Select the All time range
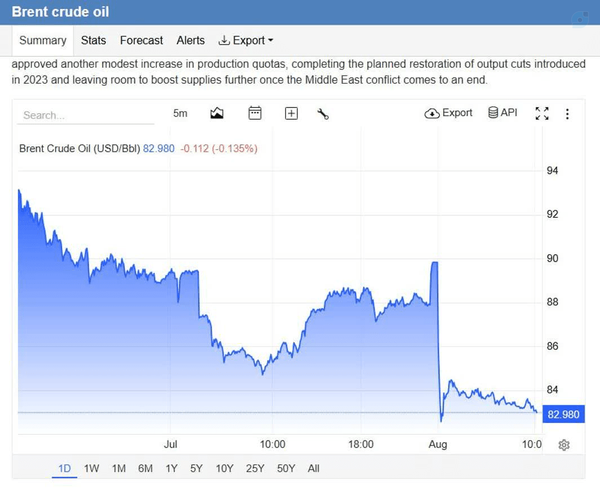Viewport: 600px width, 490px height. coord(313,468)
